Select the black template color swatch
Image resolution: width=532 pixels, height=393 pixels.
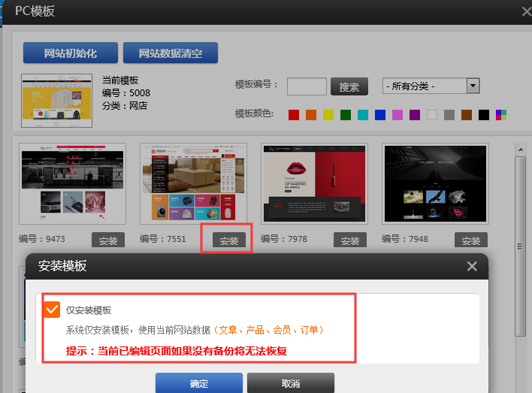click(x=484, y=115)
